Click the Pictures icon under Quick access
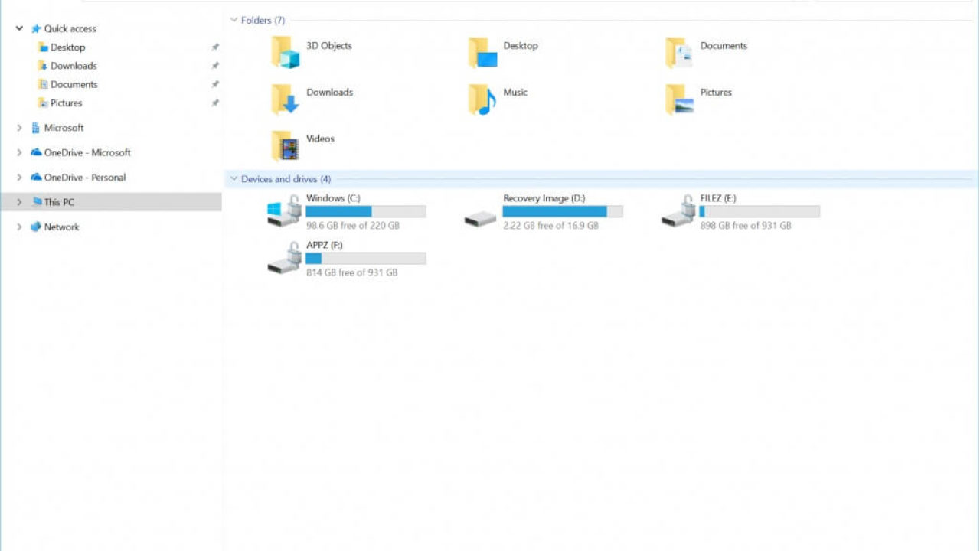The width and height of the screenshot is (980, 551). (x=44, y=103)
